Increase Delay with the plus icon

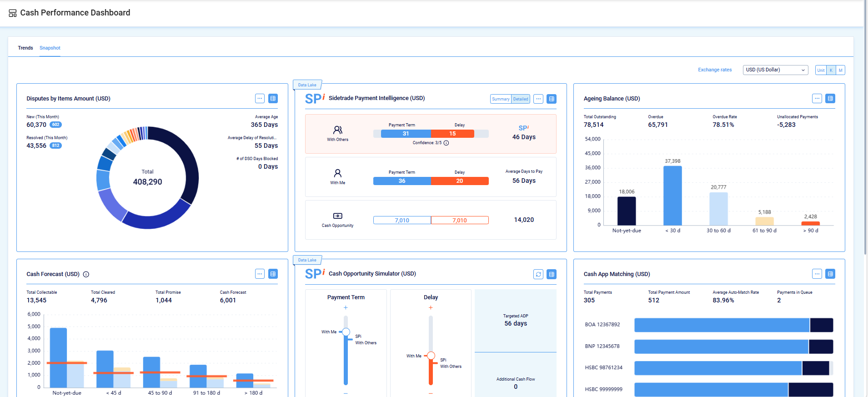tap(431, 308)
